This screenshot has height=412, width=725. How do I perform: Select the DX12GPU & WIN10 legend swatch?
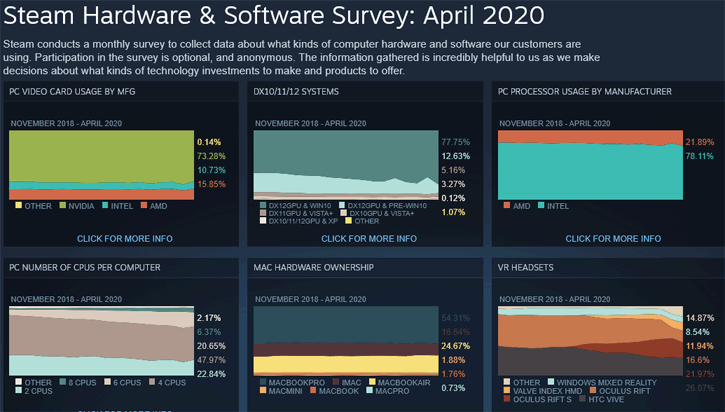261,204
